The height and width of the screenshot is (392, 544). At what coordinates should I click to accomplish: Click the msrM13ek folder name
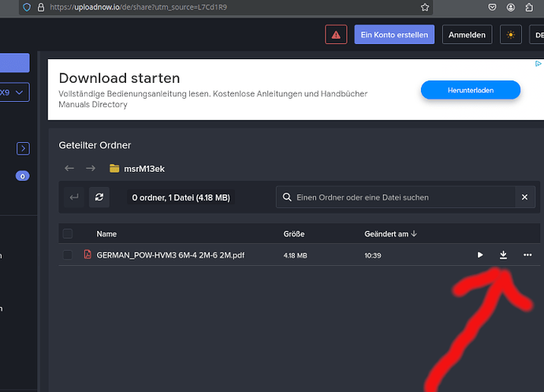pos(144,169)
